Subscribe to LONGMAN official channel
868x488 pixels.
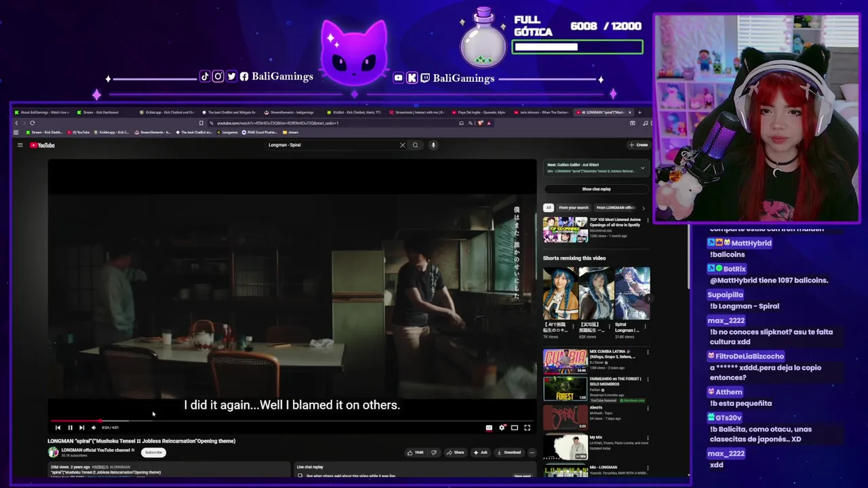153,452
